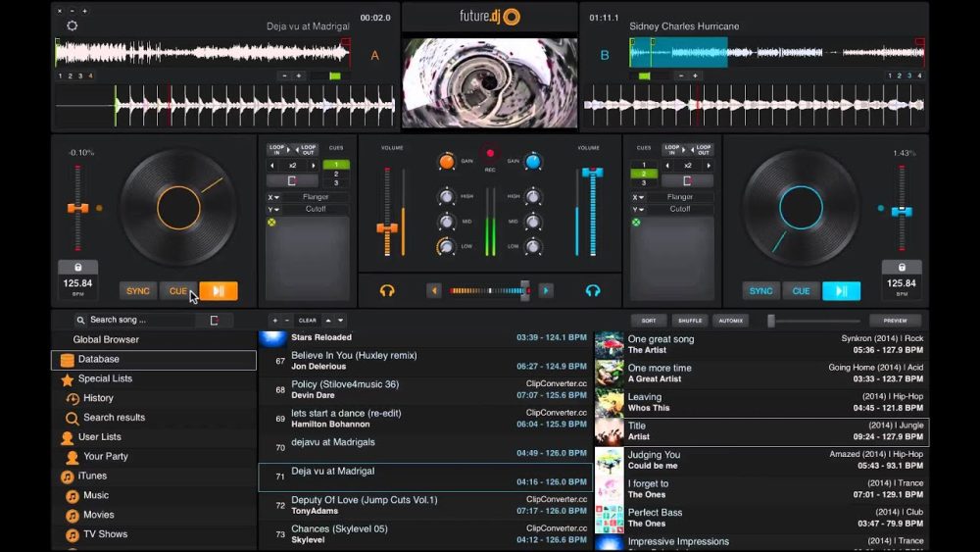Select Database in the browser sidebar

click(x=99, y=360)
